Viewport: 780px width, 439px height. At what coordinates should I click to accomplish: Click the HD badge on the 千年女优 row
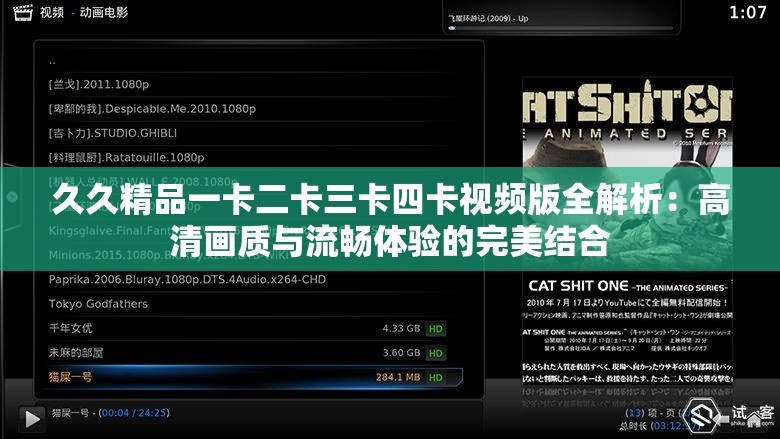tap(435, 329)
